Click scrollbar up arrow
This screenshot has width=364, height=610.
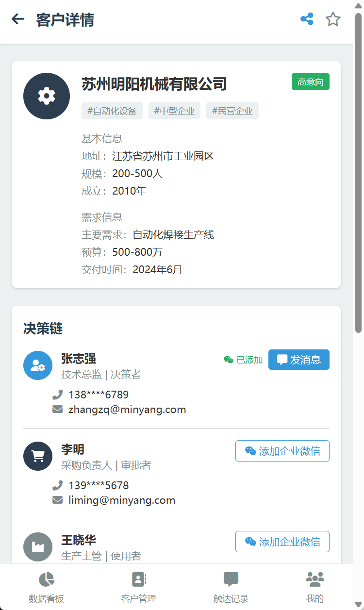click(358, 6)
